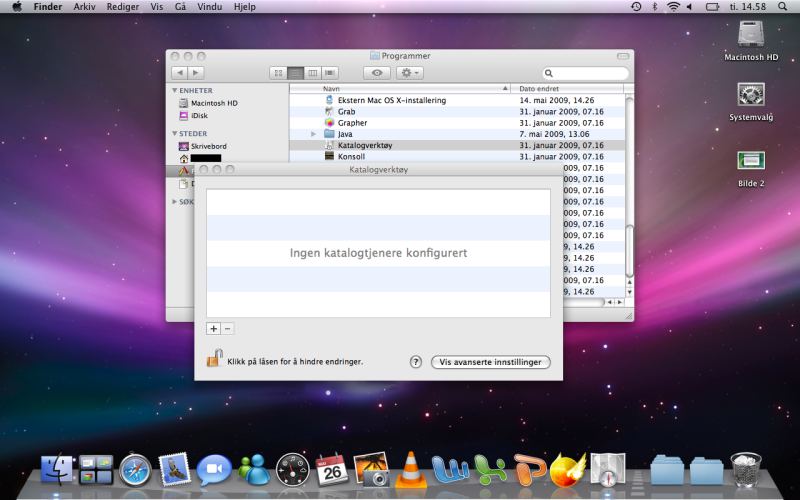800x500 pixels.
Task: Launch VLC from the Dock
Action: pos(411,469)
